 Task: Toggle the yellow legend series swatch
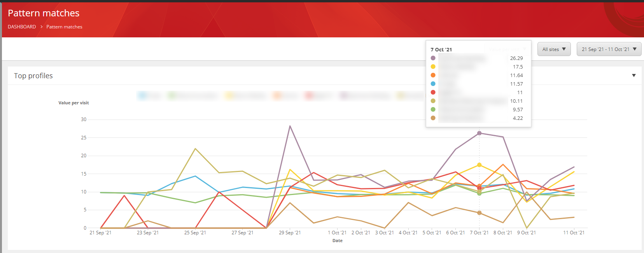point(229,95)
